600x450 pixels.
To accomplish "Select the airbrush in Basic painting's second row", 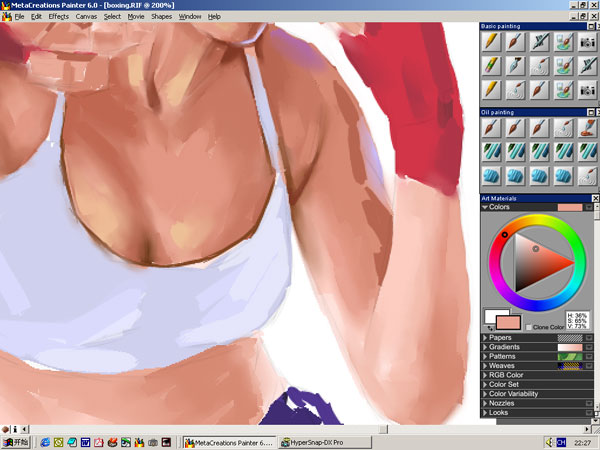I will coord(587,66).
